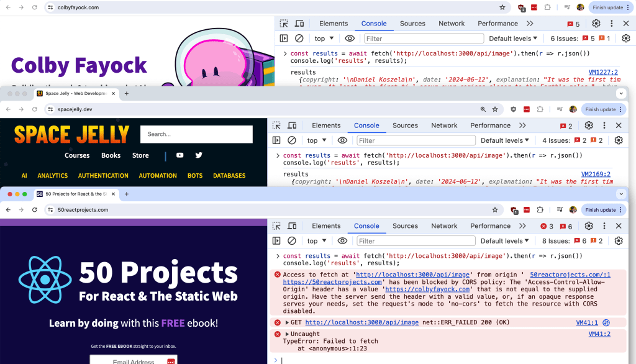Open settings gear in colbyfayock DevTools

click(596, 24)
